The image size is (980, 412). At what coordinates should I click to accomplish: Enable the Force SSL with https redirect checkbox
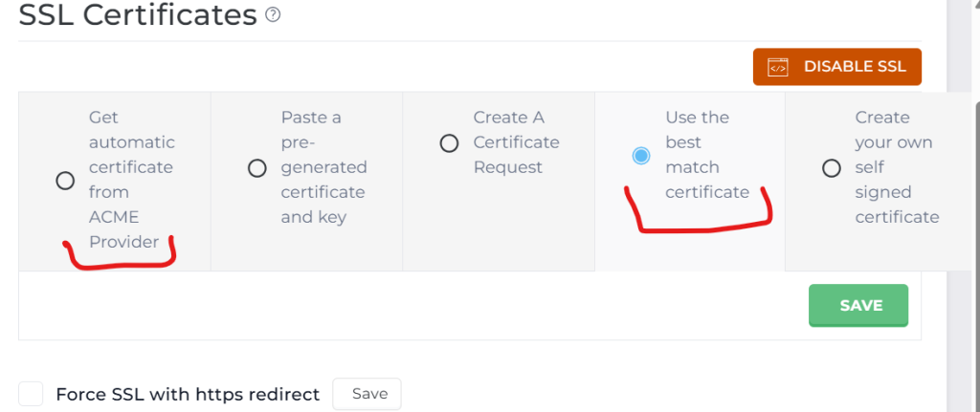(32, 394)
